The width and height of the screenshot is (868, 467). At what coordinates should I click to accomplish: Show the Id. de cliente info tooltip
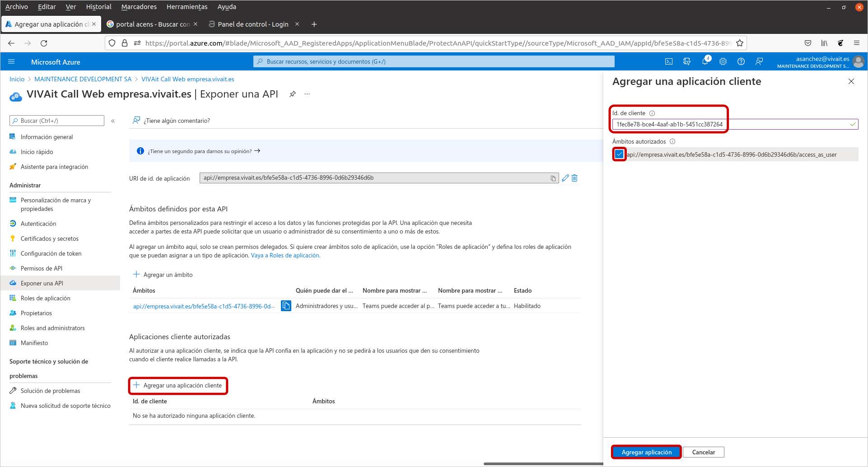point(652,113)
